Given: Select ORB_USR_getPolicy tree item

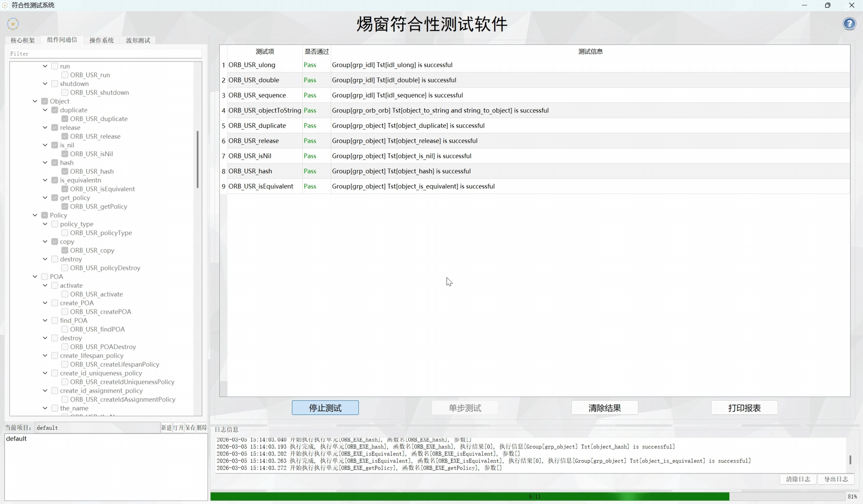Looking at the screenshot, I should [99, 207].
